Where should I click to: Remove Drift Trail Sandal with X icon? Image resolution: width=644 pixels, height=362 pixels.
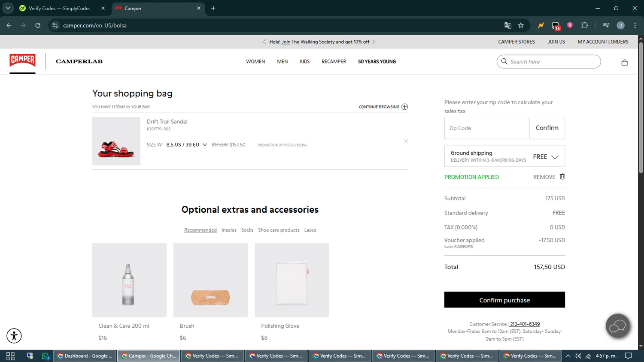coord(406,141)
